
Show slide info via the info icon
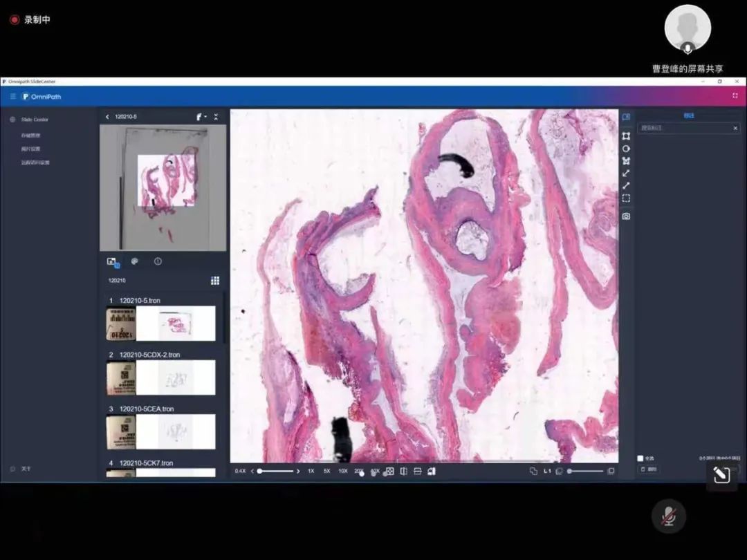(x=158, y=261)
